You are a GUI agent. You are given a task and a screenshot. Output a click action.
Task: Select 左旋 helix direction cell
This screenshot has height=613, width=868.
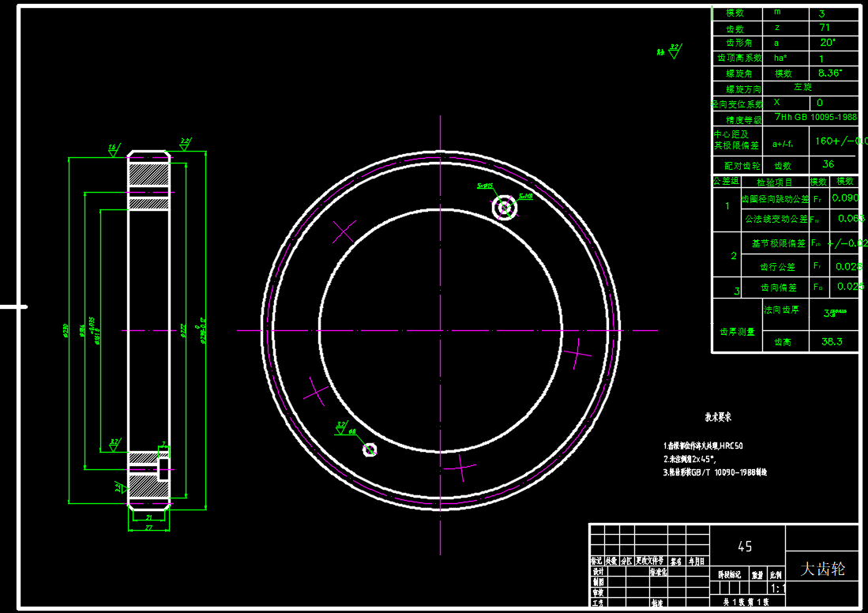pos(802,87)
